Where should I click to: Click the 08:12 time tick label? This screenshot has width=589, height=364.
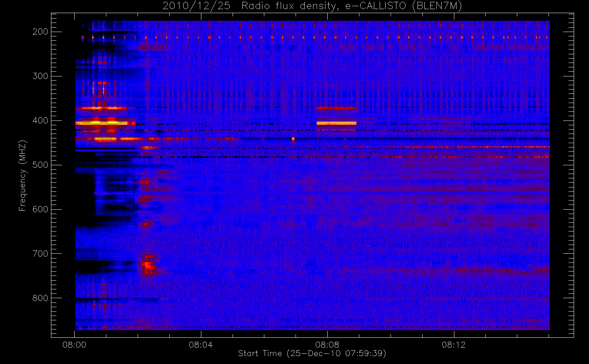pyautogui.click(x=454, y=345)
